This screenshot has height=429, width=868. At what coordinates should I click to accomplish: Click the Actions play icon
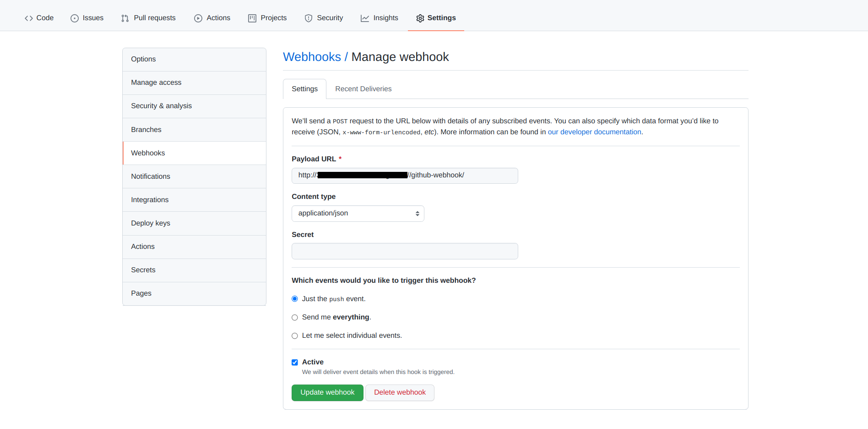198,18
